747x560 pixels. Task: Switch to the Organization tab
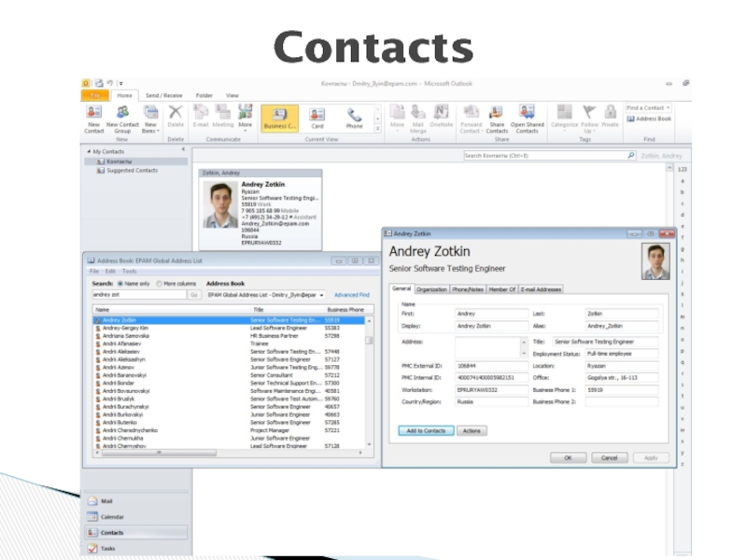[x=431, y=289]
